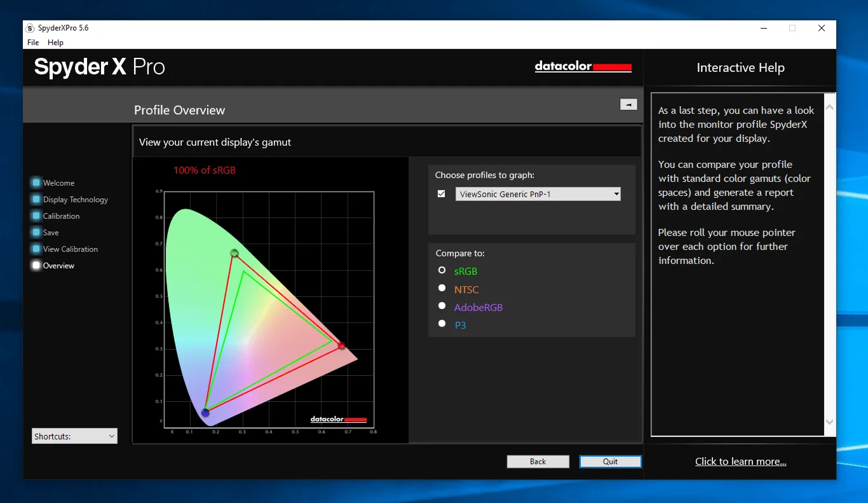Select the AdobeRGB radio button
This screenshot has width=868, height=503.
coord(442,306)
